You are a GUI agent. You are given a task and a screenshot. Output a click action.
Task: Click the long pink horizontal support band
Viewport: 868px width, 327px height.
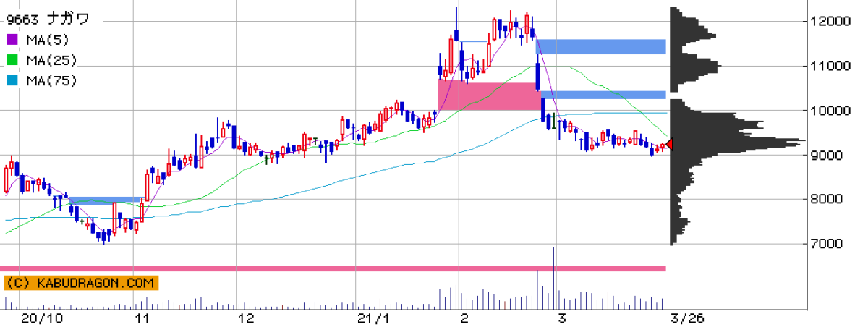point(333,268)
